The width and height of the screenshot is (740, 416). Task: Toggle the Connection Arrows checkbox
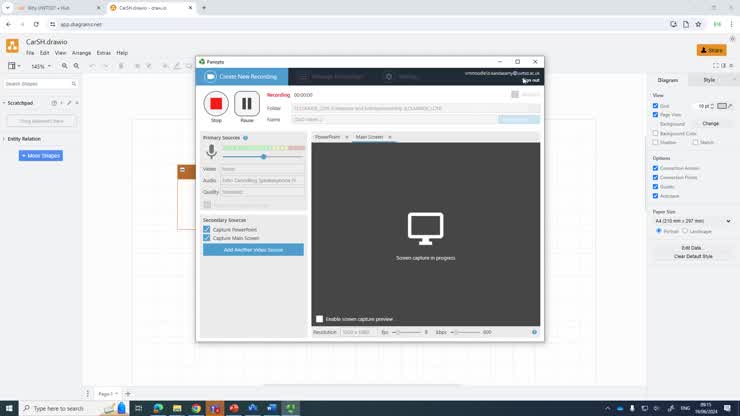656,168
